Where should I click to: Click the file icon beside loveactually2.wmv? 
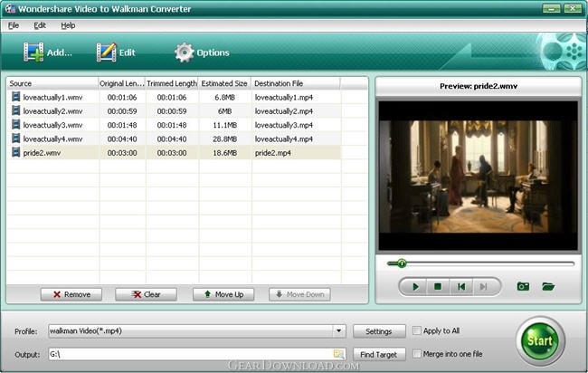15,110
